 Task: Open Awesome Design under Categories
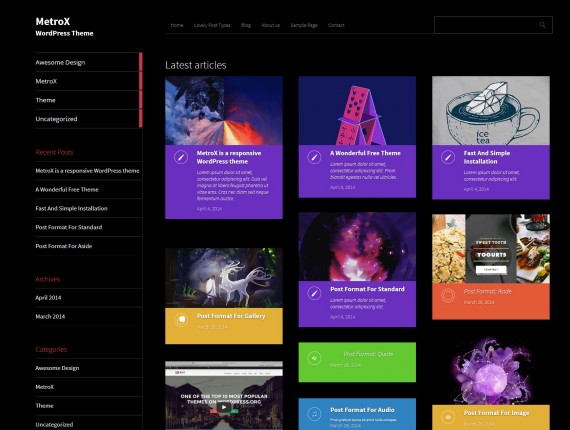57,368
